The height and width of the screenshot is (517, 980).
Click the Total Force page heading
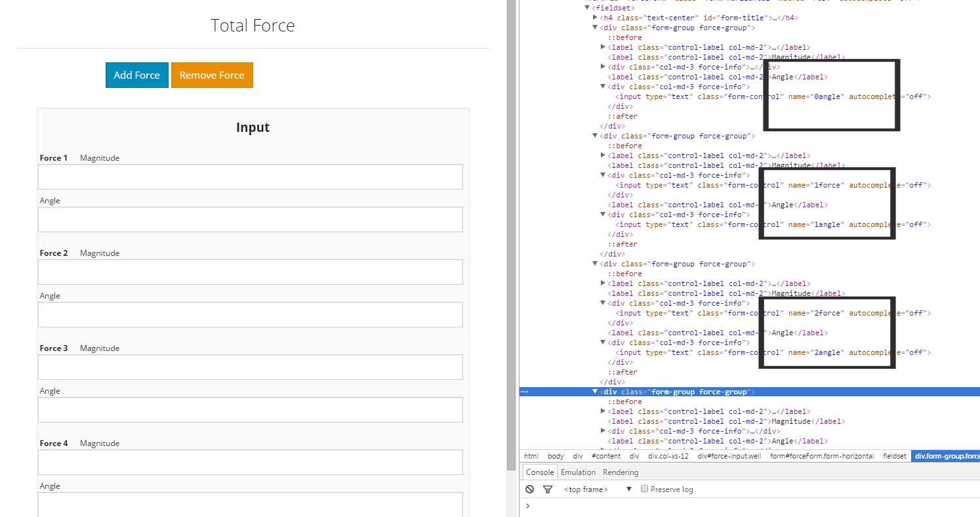click(253, 26)
